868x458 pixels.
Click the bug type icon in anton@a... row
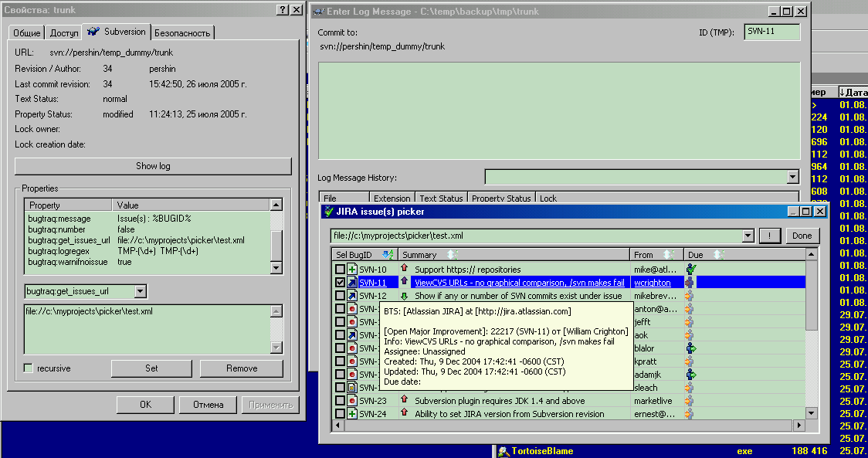click(x=352, y=309)
